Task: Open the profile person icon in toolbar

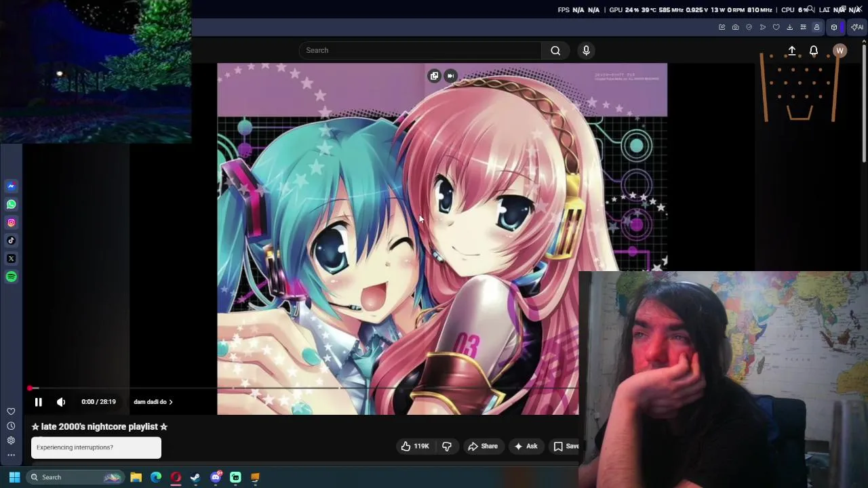Action: point(816,27)
